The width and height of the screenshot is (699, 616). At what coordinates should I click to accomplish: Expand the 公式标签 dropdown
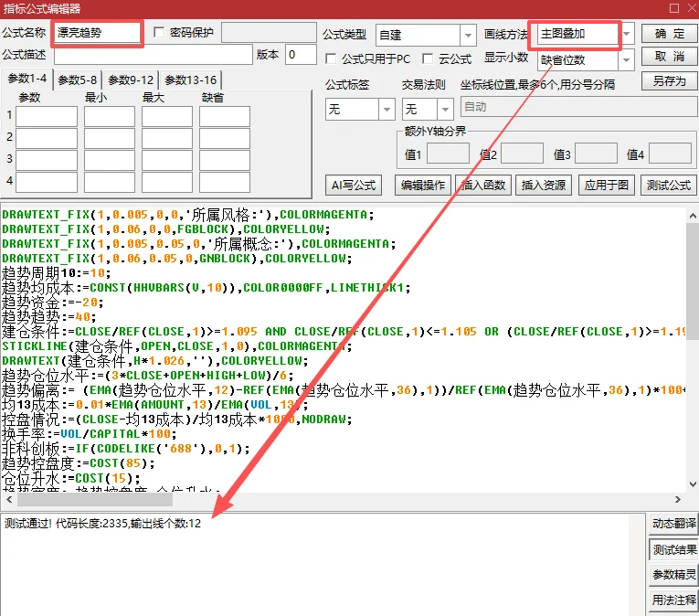pos(387,110)
